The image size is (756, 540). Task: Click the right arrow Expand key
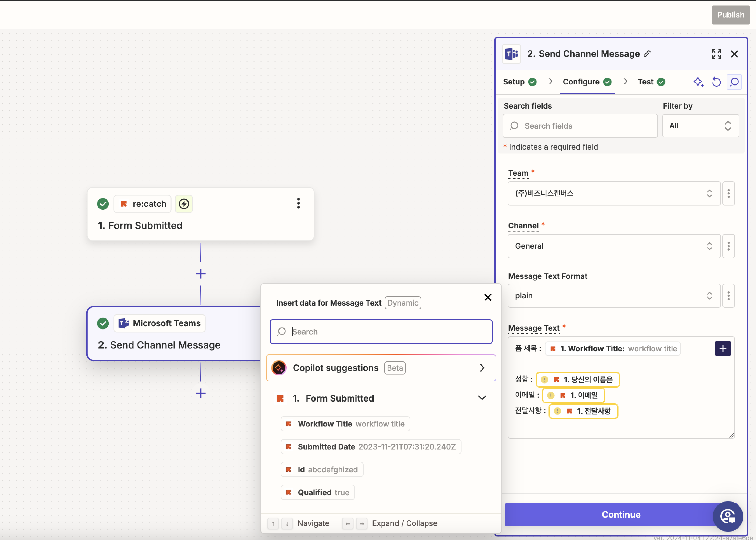click(x=362, y=523)
